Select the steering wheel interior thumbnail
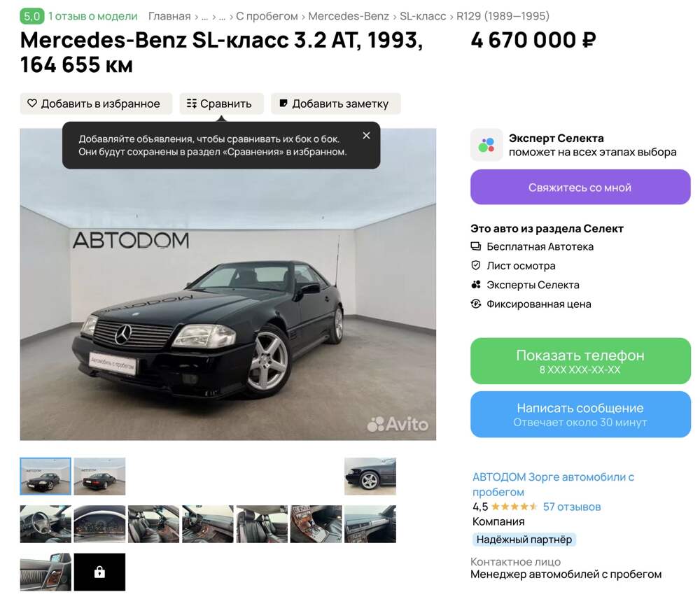 coord(45,524)
